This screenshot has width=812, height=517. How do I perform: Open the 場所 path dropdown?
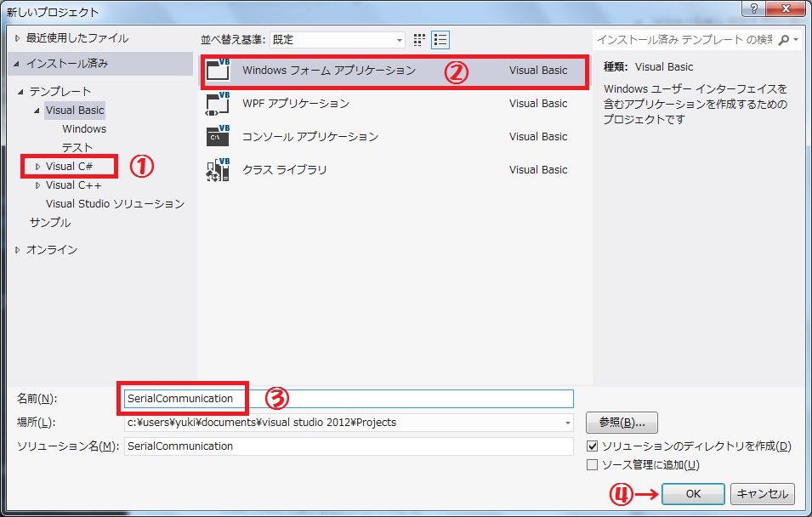[x=567, y=423]
